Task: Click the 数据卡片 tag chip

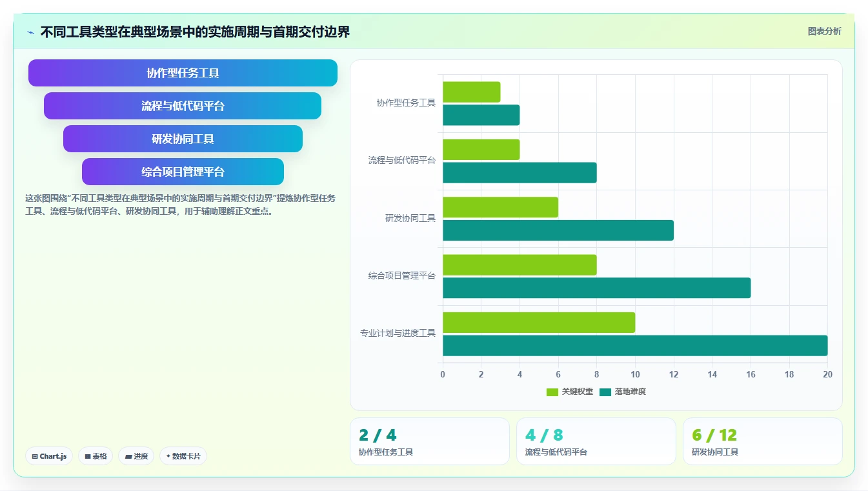Action: tap(183, 456)
